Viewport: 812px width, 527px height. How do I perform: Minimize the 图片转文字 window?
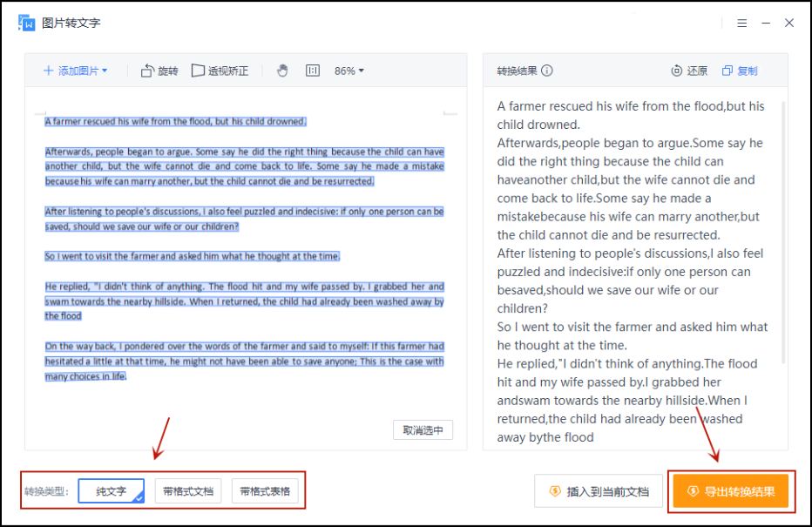(765, 24)
